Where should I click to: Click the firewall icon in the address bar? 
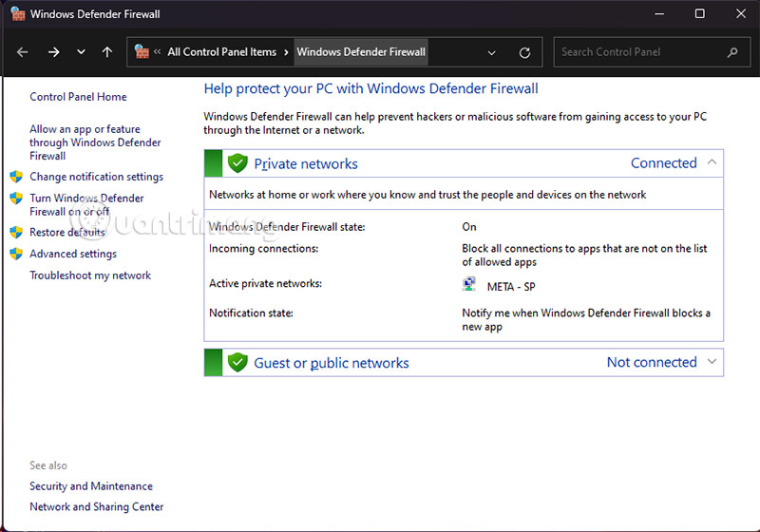(142, 52)
